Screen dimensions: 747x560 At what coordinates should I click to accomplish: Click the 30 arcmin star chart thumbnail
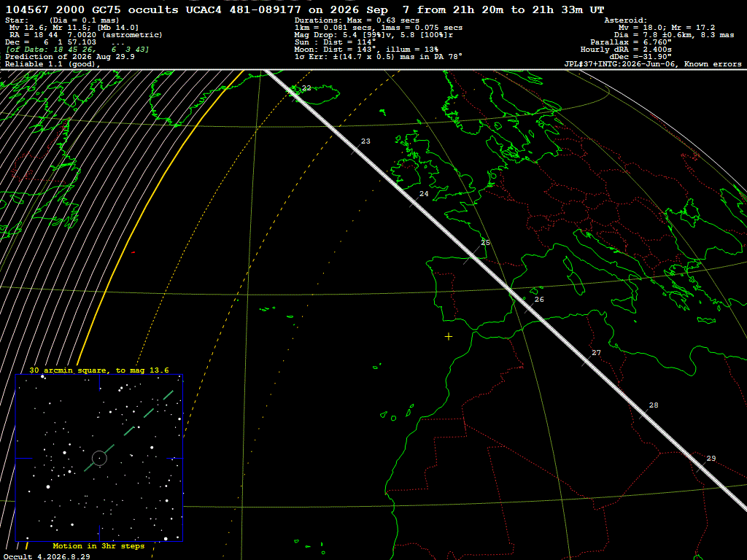point(99,458)
